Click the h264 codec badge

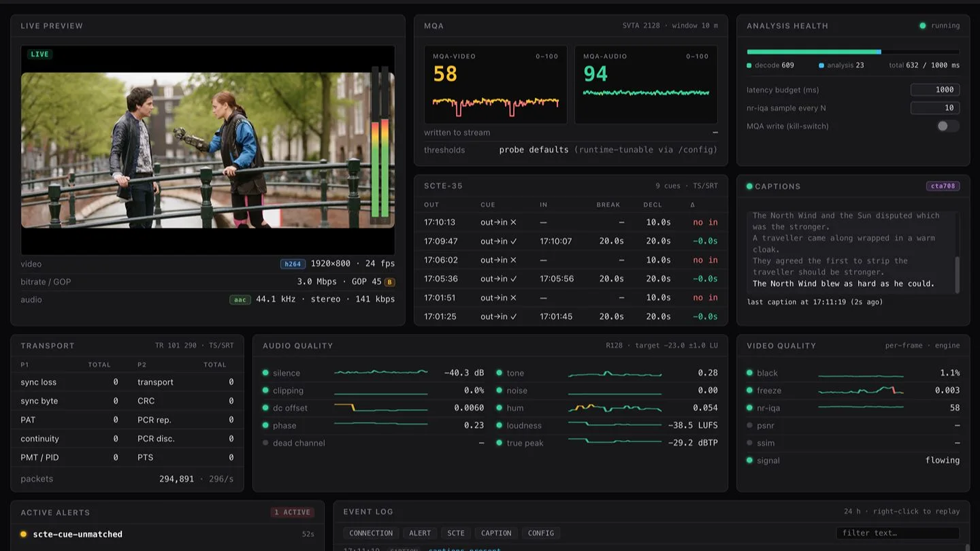pos(293,264)
